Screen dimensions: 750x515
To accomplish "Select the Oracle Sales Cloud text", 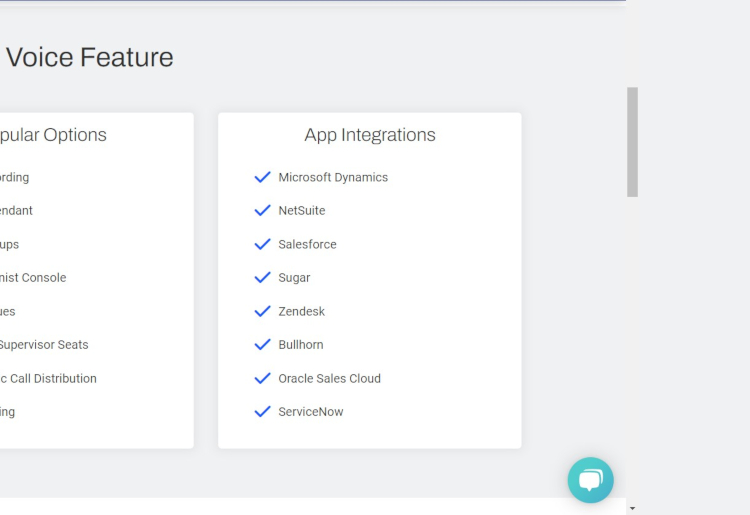I will (330, 378).
